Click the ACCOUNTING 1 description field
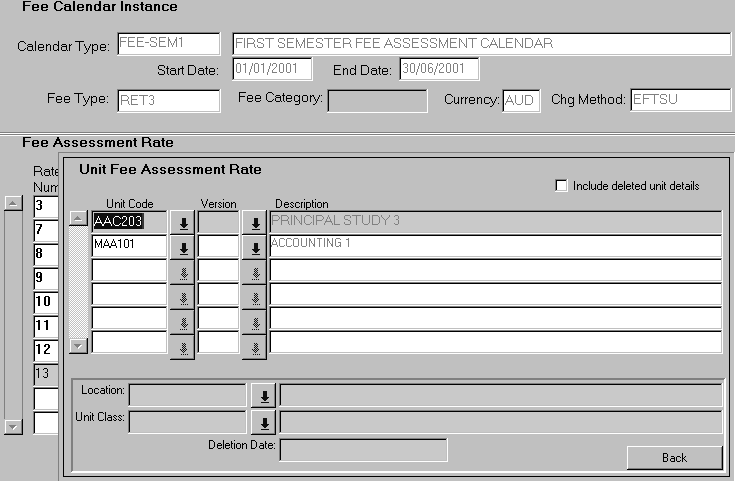 click(495, 246)
